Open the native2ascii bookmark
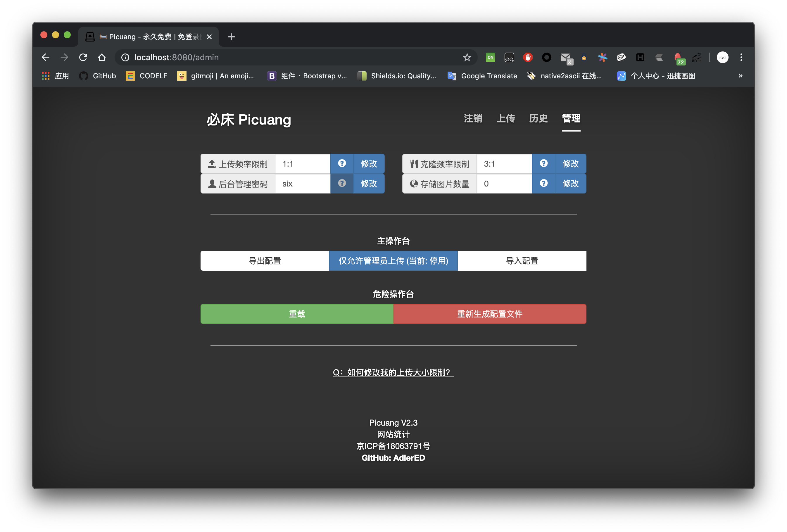The image size is (787, 532). [565, 76]
